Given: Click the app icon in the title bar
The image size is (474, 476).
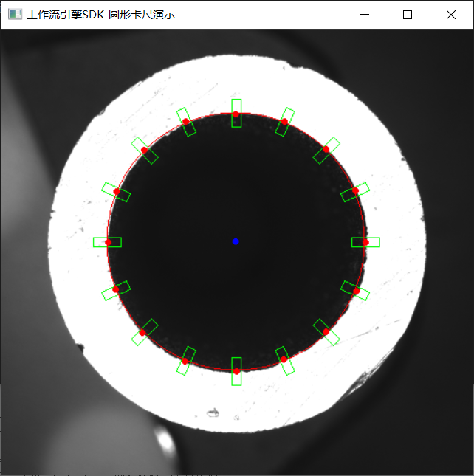Looking at the screenshot, I should [x=15, y=14].
